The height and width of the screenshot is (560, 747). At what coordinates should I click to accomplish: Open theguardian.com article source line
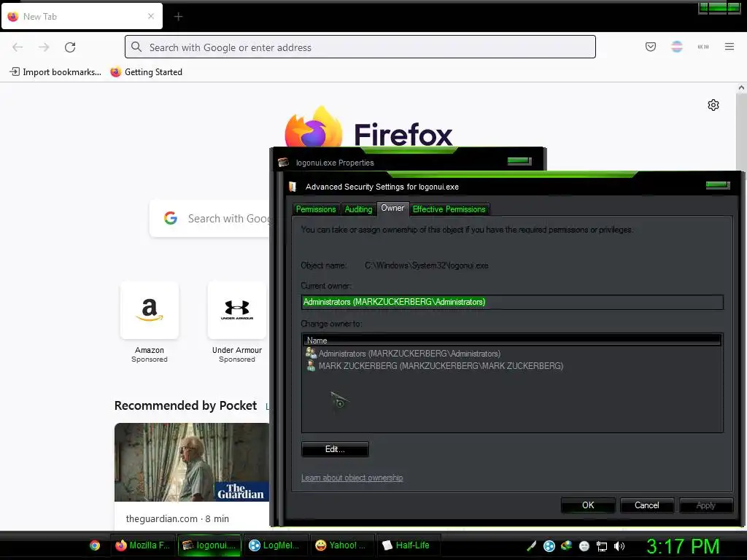pos(177,518)
